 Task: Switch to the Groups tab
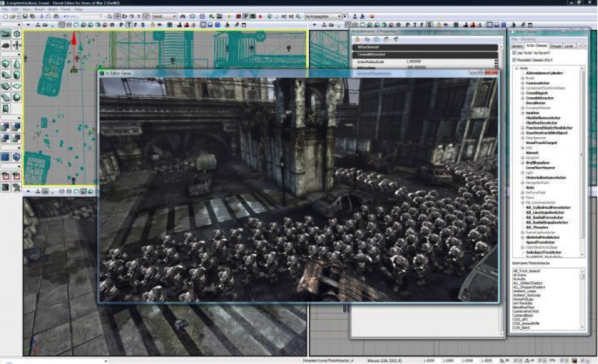(x=555, y=46)
